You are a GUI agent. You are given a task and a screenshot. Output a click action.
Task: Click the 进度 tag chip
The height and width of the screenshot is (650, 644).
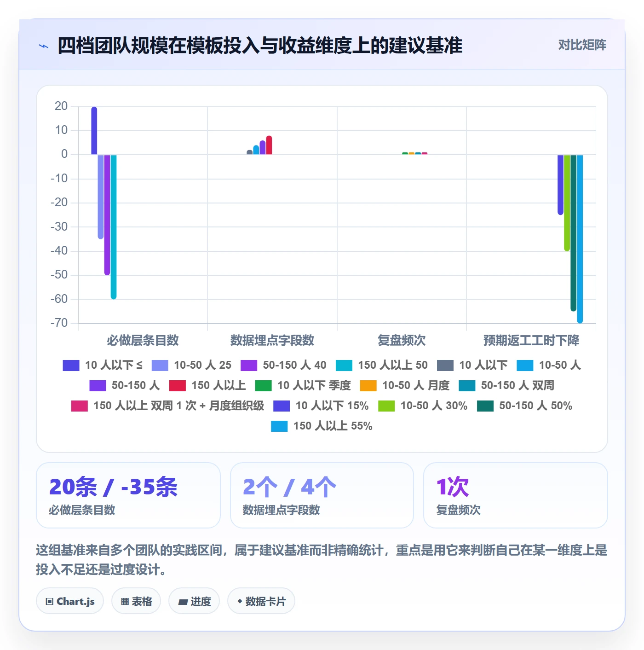pyautogui.click(x=194, y=601)
